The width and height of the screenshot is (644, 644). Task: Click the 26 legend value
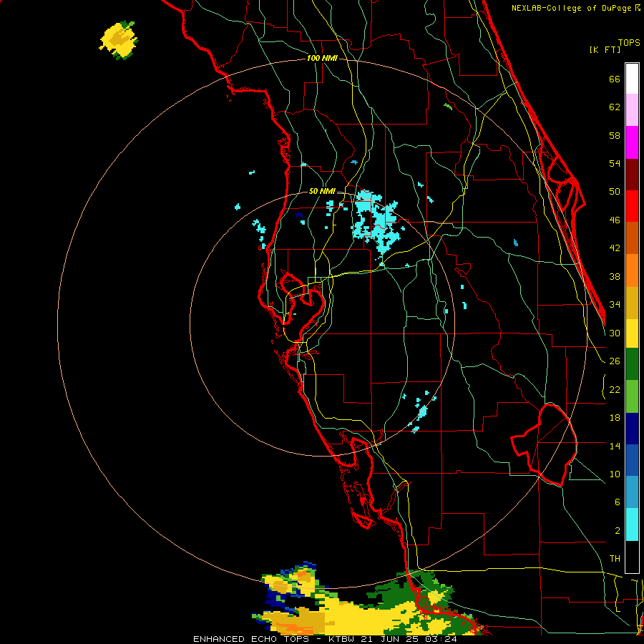615,361
